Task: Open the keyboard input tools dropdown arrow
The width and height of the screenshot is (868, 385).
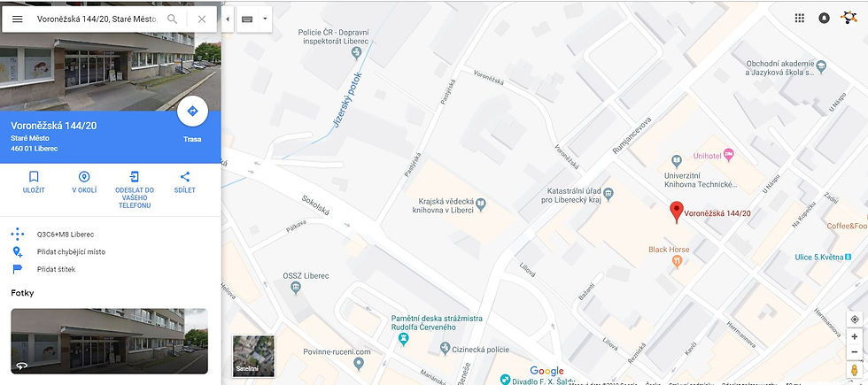Action: click(x=265, y=19)
